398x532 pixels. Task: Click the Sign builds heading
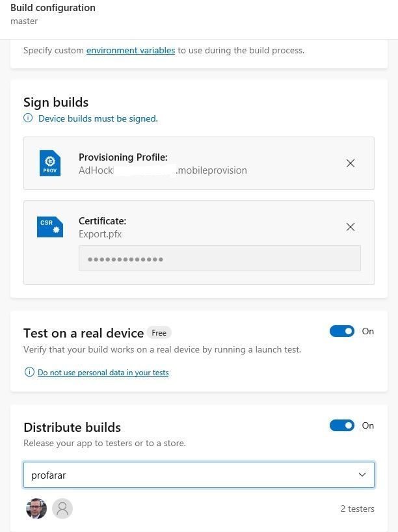pyautogui.click(x=56, y=103)
